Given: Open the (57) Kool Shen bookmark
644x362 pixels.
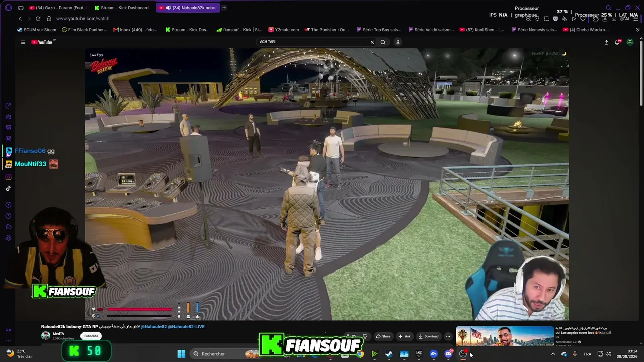Looking at the screenshot, I should pos(482,30).
